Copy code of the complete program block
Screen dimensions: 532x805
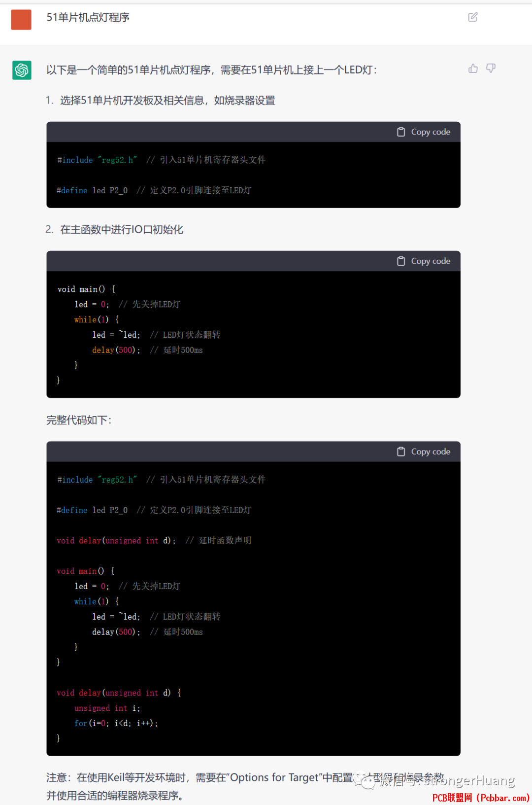click(x=424, y=452)
